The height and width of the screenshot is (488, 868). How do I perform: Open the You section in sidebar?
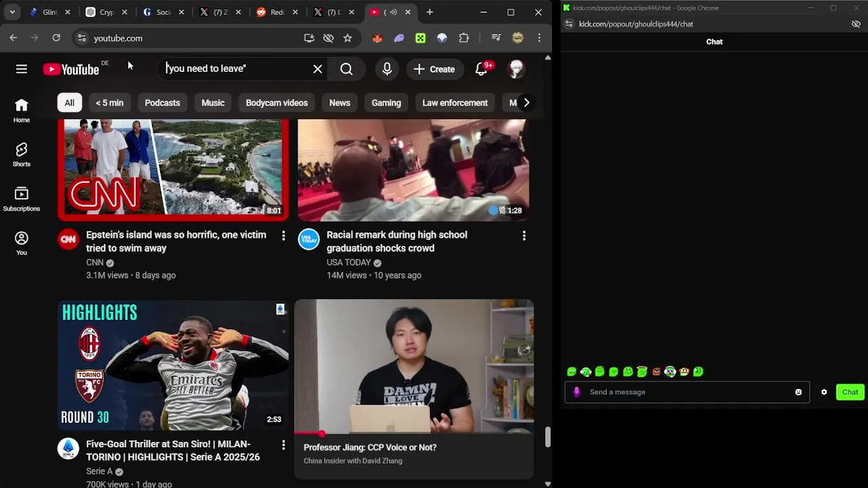tap(22, 243)
